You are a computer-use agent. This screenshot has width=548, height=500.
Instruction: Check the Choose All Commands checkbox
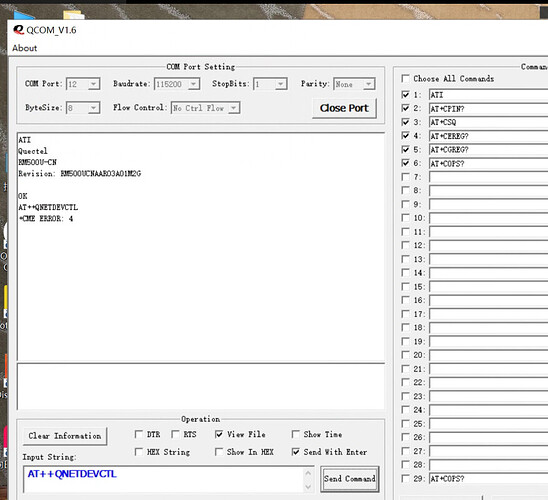coord(405,79)
